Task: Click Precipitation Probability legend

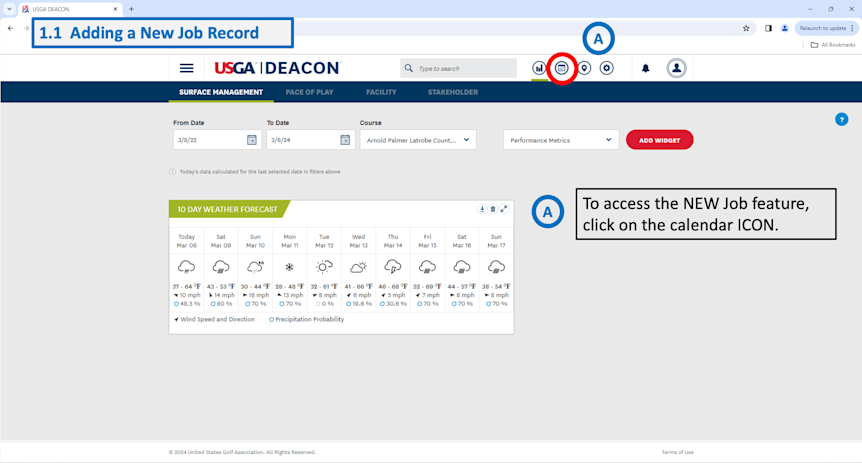Action: (306, 319)
